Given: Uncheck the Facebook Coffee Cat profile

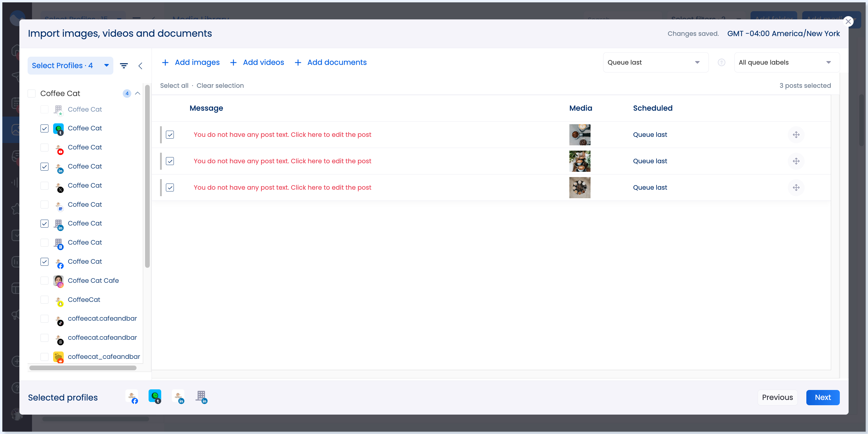Looking at the screenshot, I should (x=44, y=262).
